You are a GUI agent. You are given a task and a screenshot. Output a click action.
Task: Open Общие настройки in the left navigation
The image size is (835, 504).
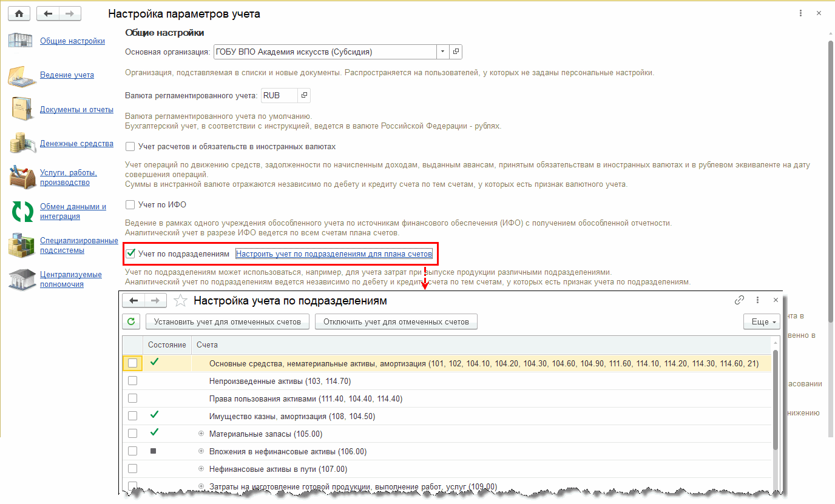[x=72, y=41]
